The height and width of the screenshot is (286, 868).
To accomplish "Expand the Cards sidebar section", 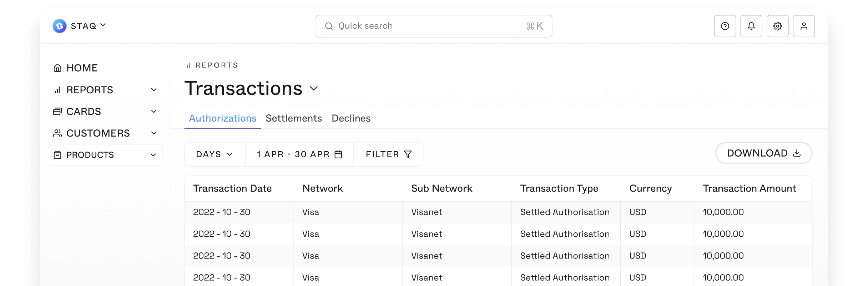I will coord(154,112).
